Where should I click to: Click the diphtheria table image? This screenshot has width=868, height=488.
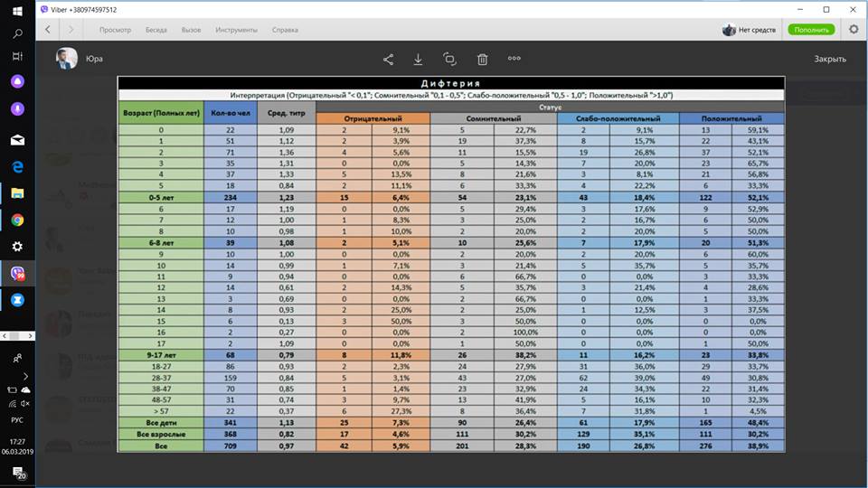pos(450,265)
